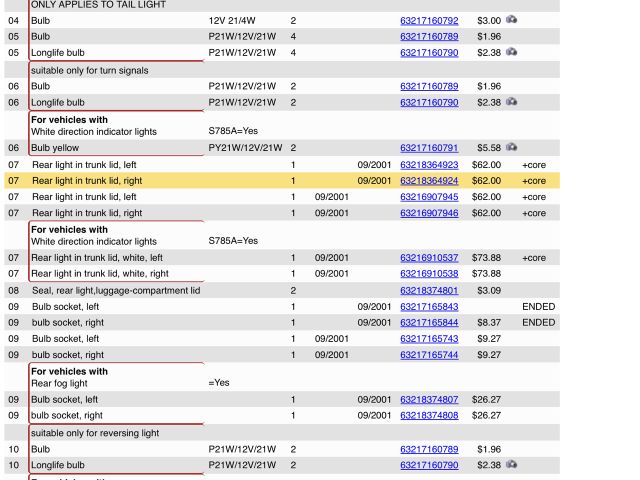Open part link 63216910538
Image resolution: width=640 pixels, height=480 pixels.
click(429, 274)
